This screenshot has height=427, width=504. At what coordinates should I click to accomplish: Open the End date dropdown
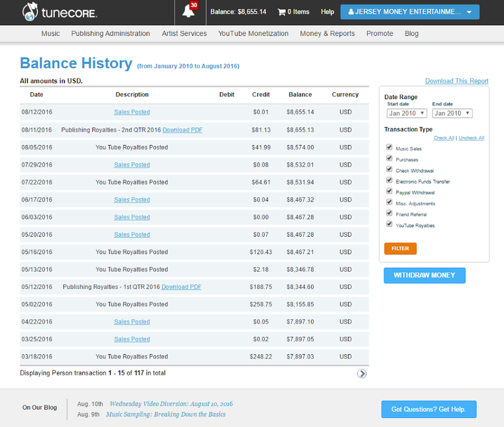[452, 114]
